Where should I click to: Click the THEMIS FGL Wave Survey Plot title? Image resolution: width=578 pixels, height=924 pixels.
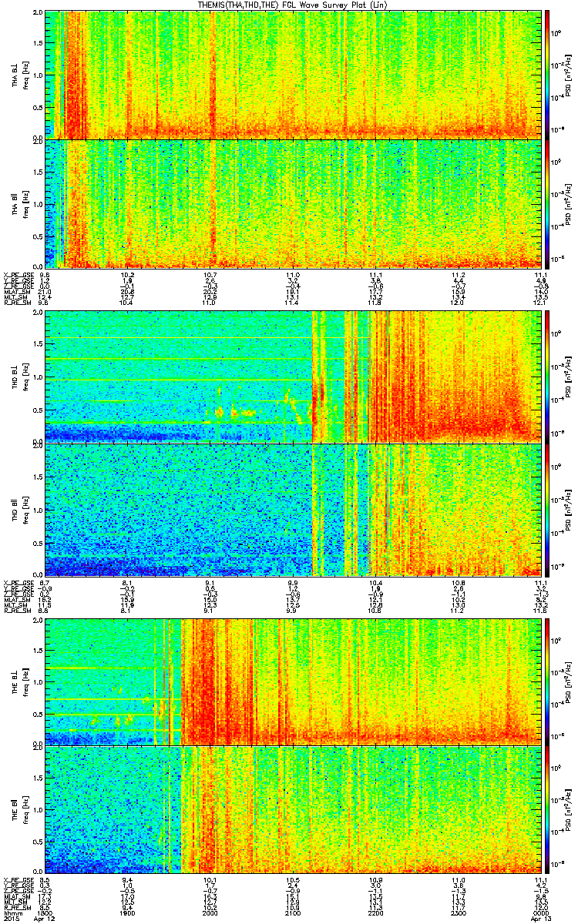pos(294,5)
